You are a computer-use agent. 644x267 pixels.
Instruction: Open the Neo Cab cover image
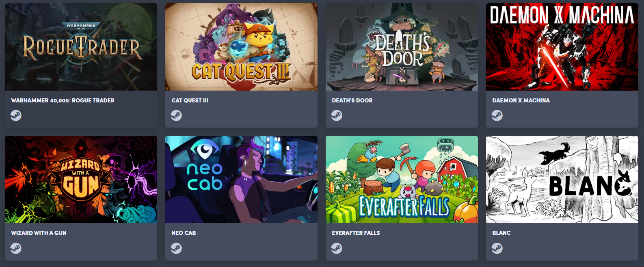241,180
